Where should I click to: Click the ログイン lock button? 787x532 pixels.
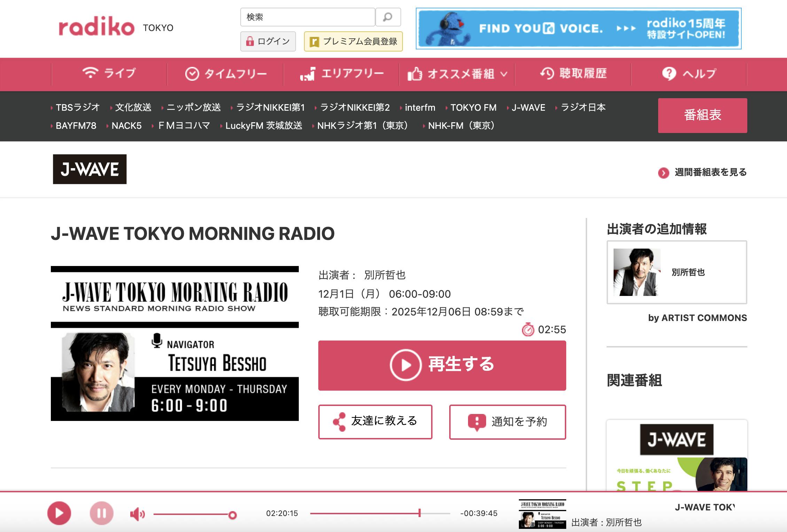[268, 41]
